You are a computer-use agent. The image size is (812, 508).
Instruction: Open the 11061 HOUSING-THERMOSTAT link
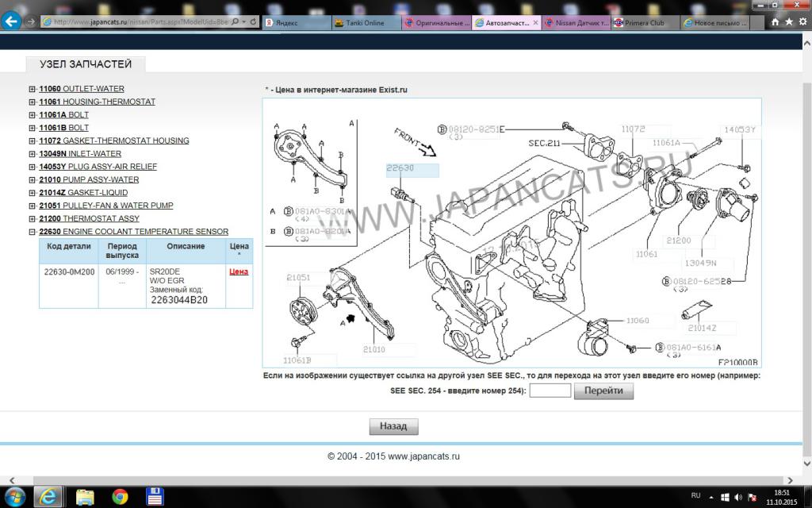coord(97,102)
